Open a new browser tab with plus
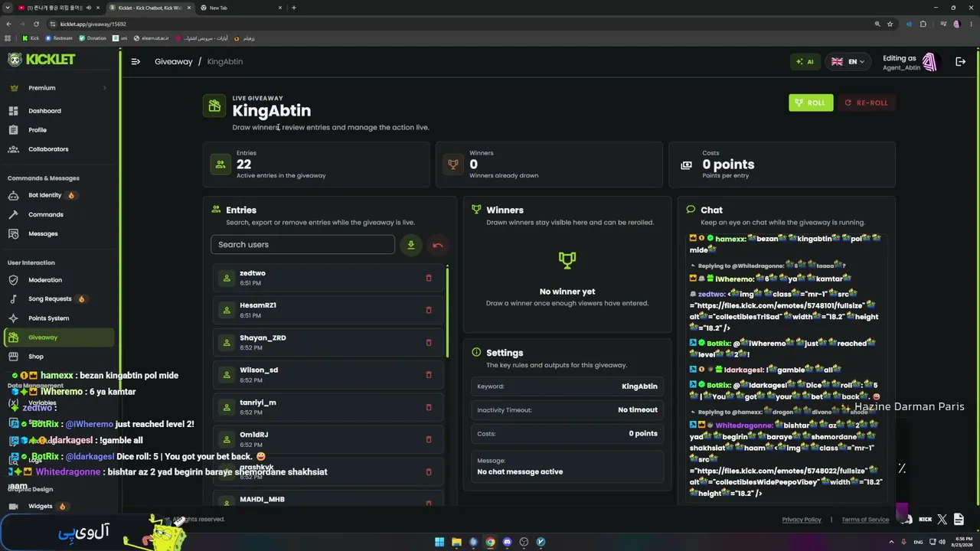This screenshot has height=551, width=980. (x=294, y=8)
